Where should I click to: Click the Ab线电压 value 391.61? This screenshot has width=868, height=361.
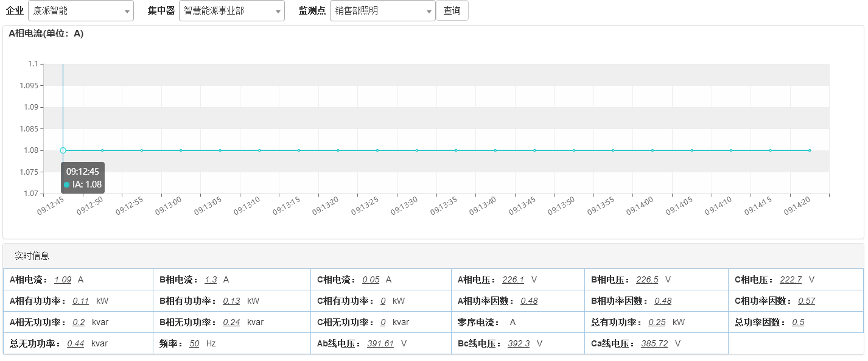[380, 343]
